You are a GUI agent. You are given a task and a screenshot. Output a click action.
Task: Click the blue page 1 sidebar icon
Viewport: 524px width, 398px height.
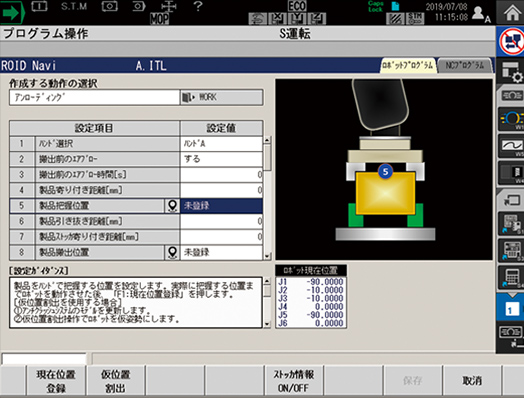coord(511,308)
